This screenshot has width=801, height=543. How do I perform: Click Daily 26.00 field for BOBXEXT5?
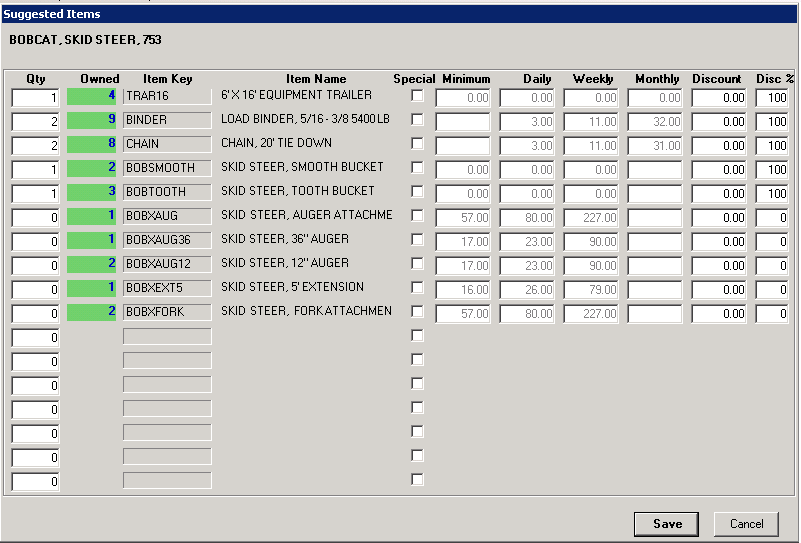(527, 290)
